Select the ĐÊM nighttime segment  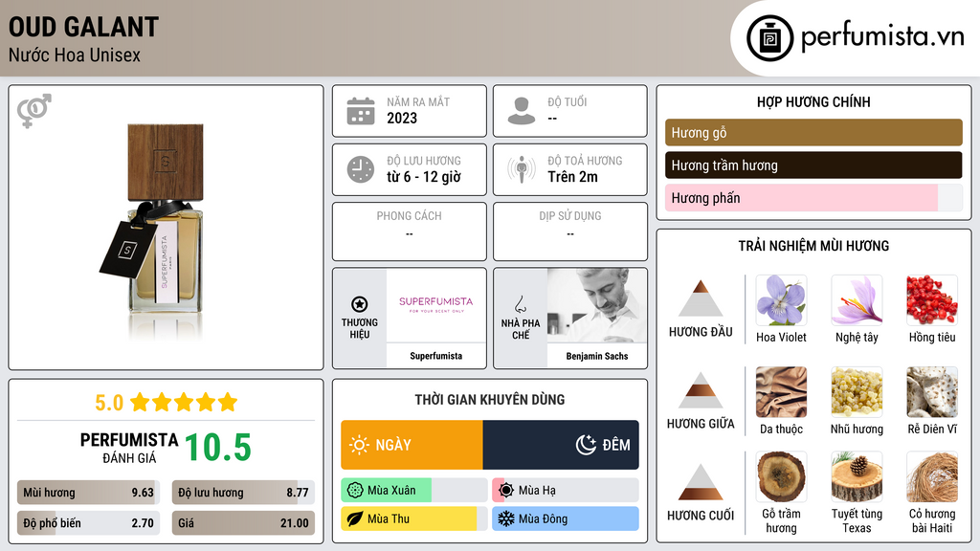coord(561,445)
